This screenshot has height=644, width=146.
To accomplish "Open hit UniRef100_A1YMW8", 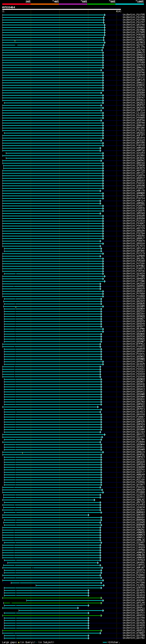I will 134,30.
